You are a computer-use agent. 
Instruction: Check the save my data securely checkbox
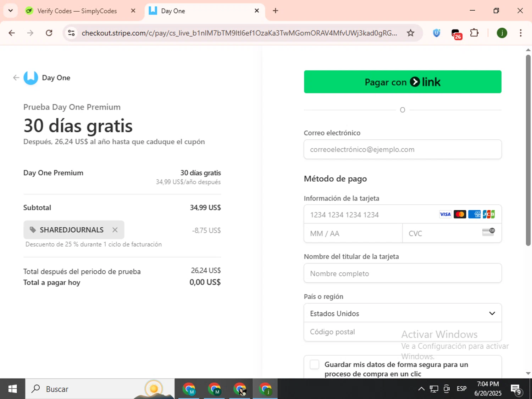(x=315, y=365)
